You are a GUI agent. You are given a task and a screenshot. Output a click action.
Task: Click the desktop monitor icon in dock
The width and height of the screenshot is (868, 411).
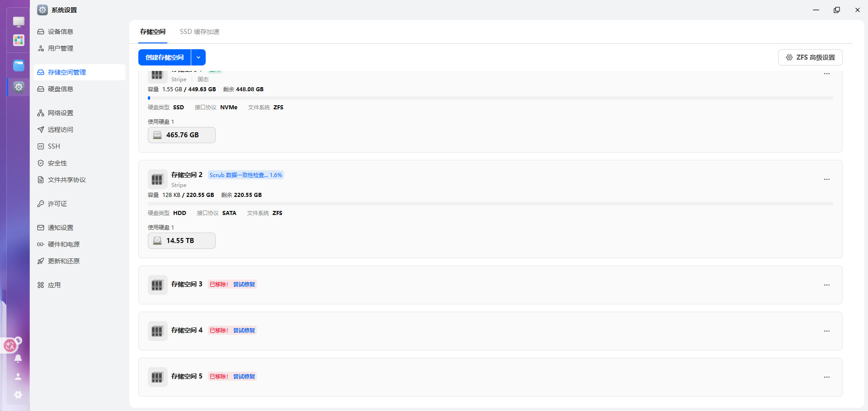pos(19,21)
